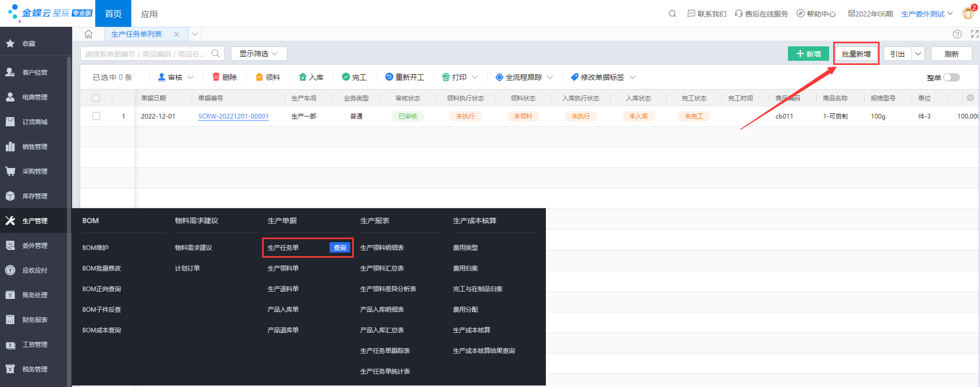The image size is (980, 387).
Task: Click the 查询 button beside 生产任务单
Action: (340, 248)
